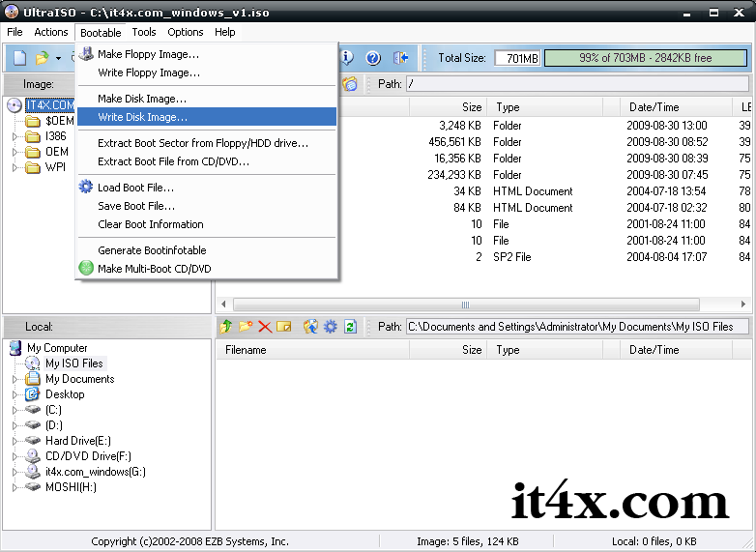
Task: Select Write Disk Image... in Bootable menu
Action: (207, 117)
